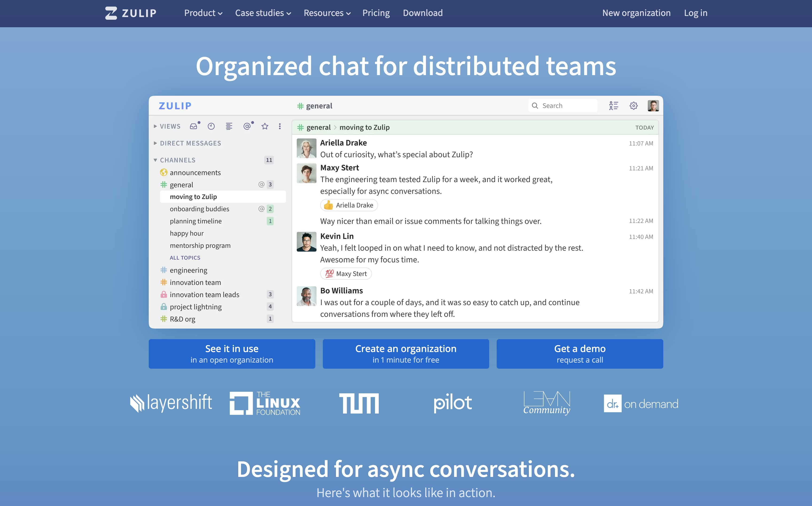Toggle the 100 reaction by Maxy Stert
812x506 pixels.
346,274
